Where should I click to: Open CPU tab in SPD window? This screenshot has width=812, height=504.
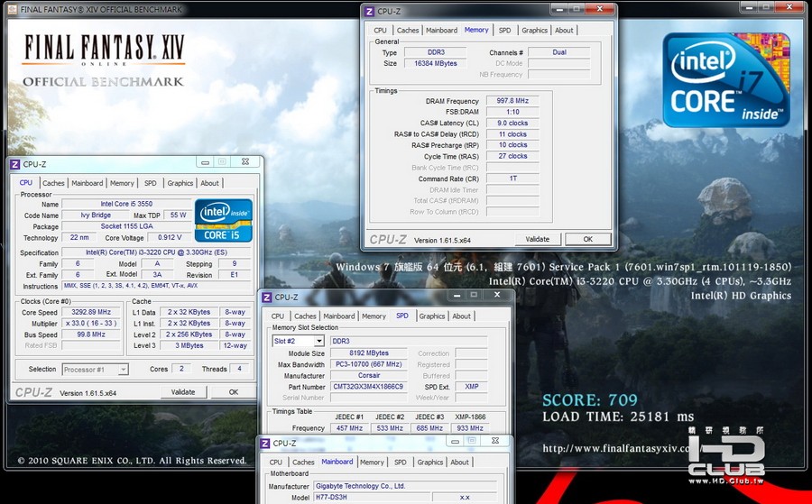pos(278,316)
